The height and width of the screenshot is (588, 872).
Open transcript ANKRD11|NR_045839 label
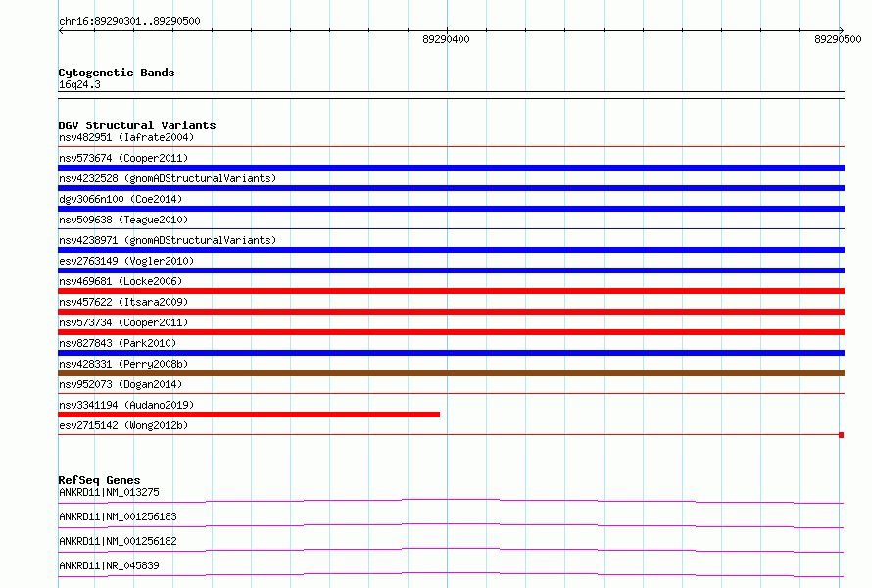109,565
